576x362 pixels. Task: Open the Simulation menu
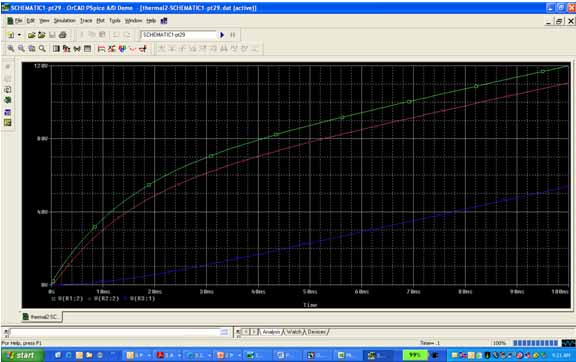point(64,21)
